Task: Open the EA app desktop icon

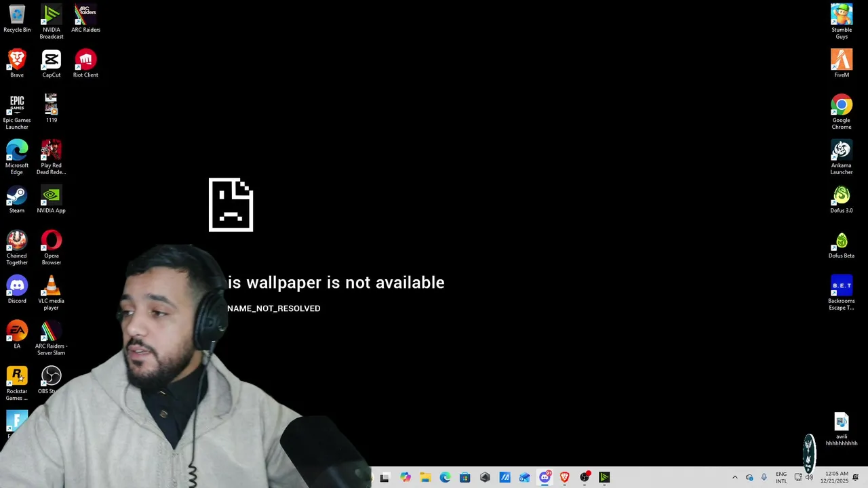Action: [17, 335]
